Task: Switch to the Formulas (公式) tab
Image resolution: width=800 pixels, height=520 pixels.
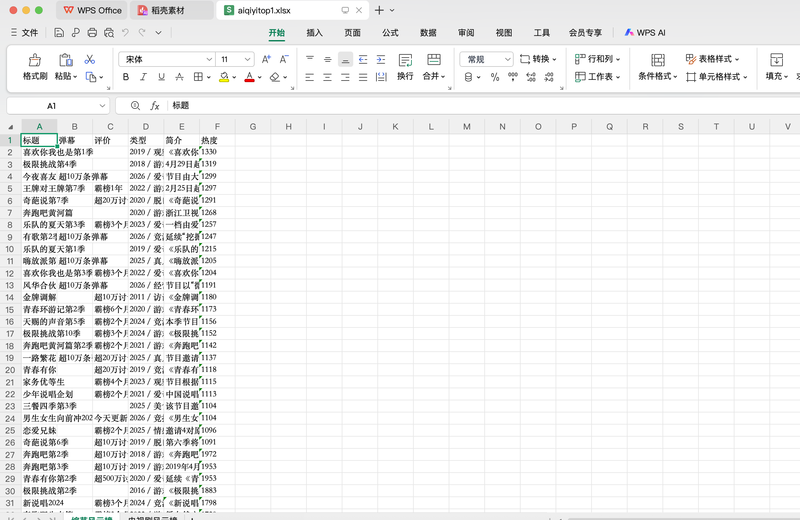Action: [x=390, y=33]
